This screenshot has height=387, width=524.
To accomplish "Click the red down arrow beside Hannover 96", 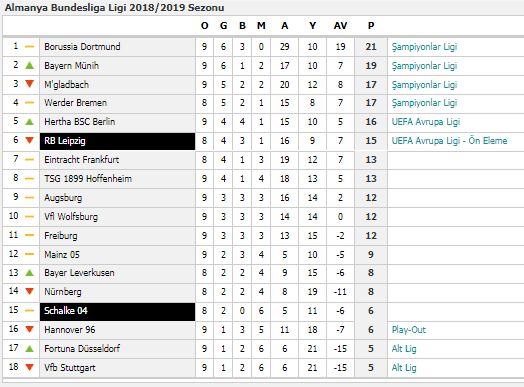I will coord(29,330).
